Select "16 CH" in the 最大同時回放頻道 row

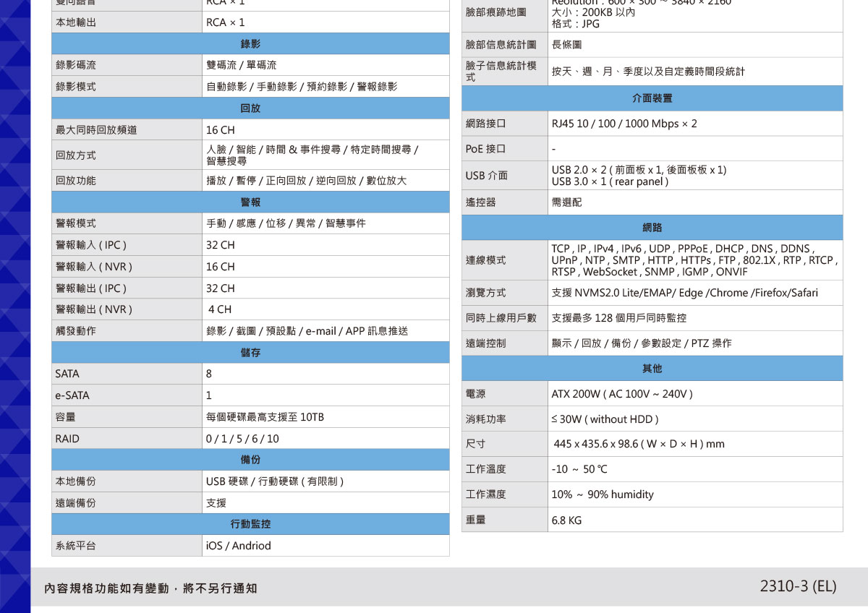pos(221,130)
